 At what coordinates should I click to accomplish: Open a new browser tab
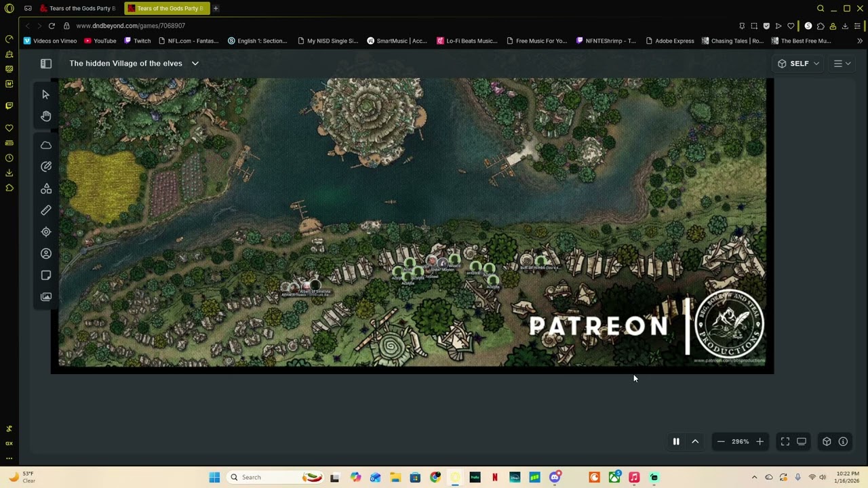pyautogui.click(x=216, y=8)
